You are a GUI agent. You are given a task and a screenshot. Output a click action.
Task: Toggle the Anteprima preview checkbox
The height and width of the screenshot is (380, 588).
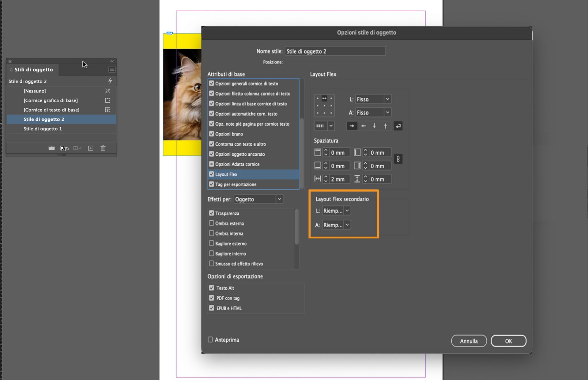[210, 340]
